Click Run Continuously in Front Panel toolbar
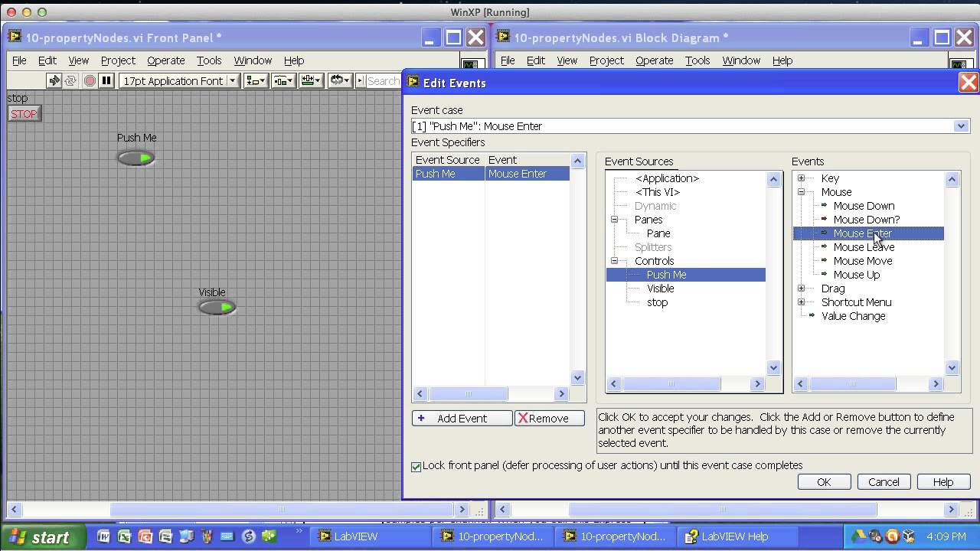980x551 pixels. (x=70, y=80)
